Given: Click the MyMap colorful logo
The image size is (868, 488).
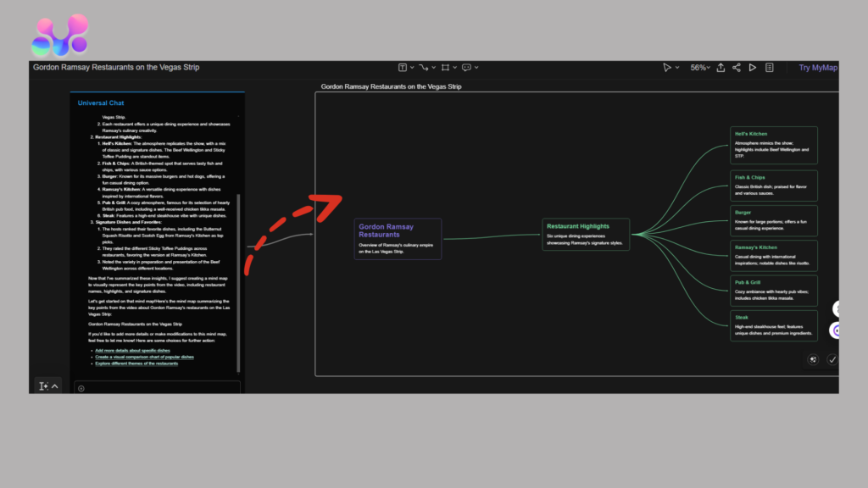Looking at the screenshot, I should [x=60, y=35].
